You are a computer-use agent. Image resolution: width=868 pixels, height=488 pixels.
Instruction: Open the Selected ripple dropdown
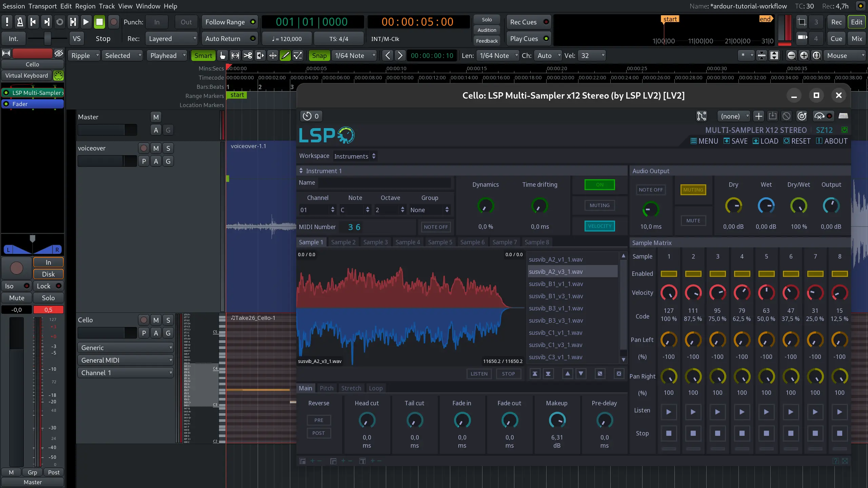pos(123,56)
